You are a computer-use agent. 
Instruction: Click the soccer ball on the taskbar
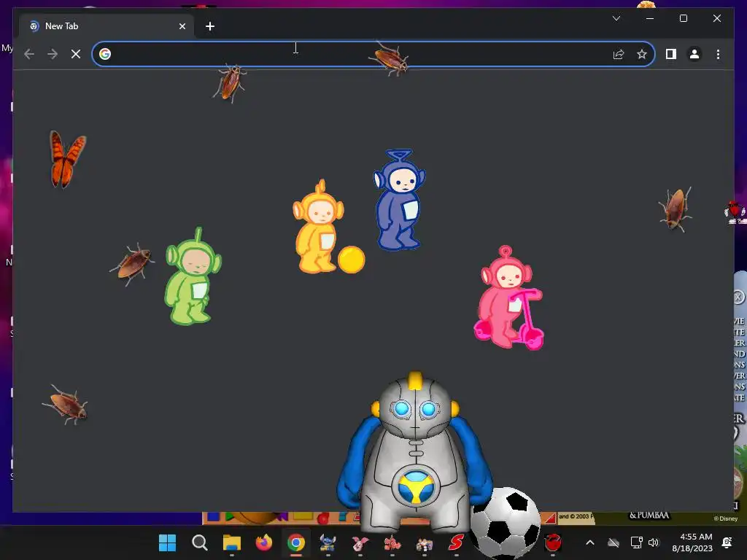(x=505, y=522)
